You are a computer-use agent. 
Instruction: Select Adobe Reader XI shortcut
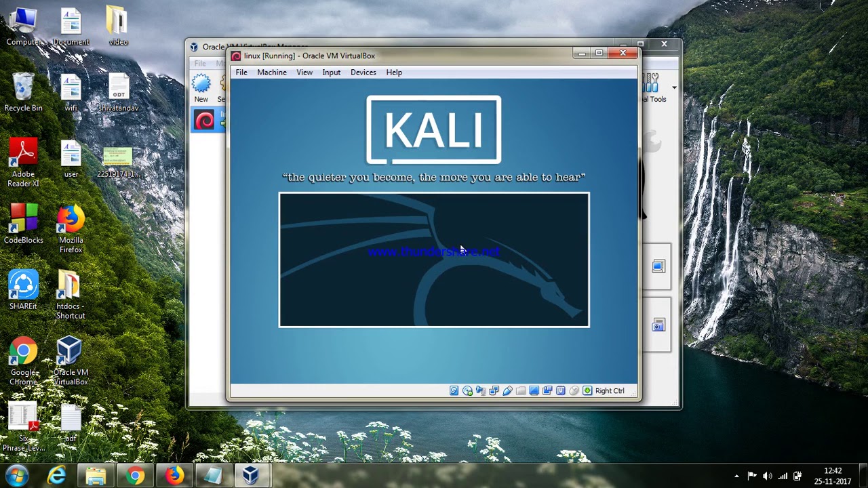coord(23,163)
